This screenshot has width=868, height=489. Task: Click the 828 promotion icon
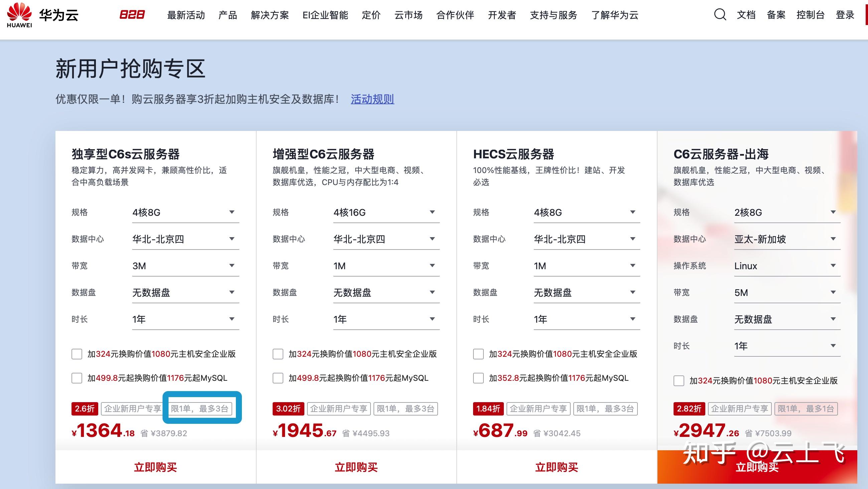pos(132,15)
